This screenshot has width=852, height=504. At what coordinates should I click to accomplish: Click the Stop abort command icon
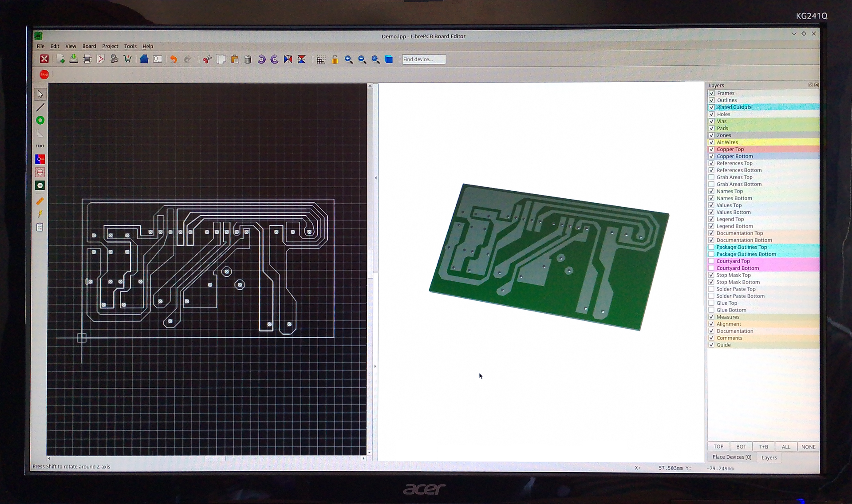coord(44,75)
